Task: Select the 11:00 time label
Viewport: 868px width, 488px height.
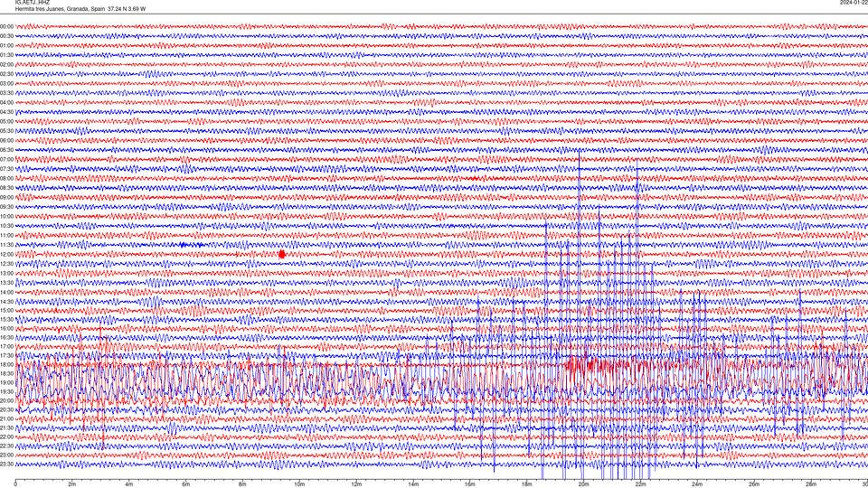Action: point(6,235)
